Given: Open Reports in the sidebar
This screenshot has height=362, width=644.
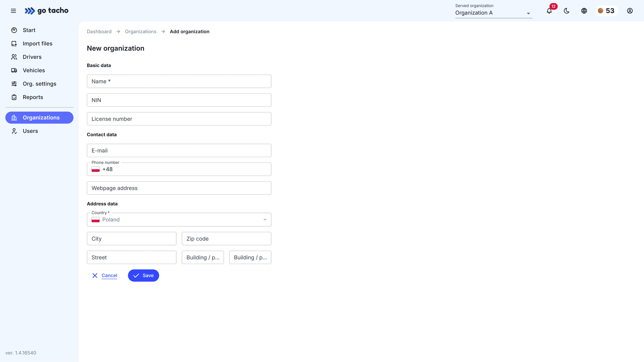Looking at the screenshot, I should click(x=33, y=97).
